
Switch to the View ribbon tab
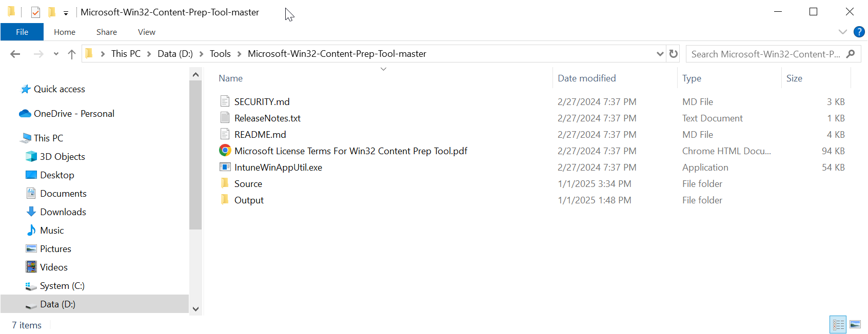[146, 32]
